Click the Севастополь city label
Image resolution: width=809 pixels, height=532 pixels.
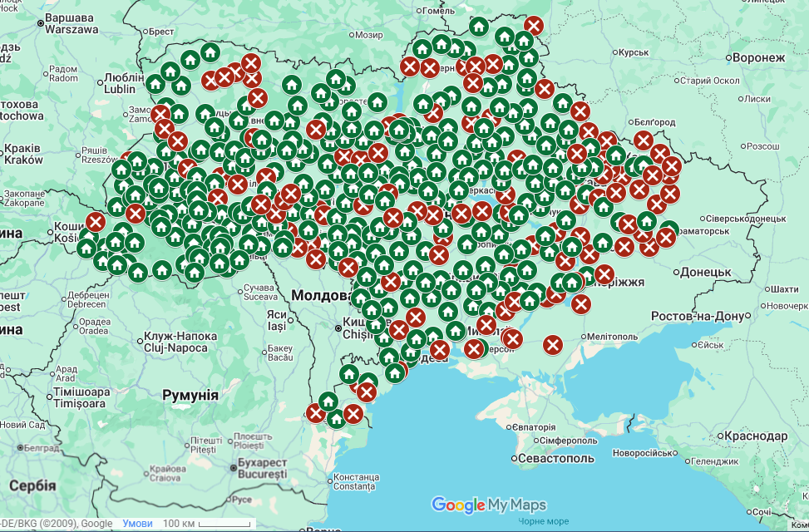pos(556,458)
